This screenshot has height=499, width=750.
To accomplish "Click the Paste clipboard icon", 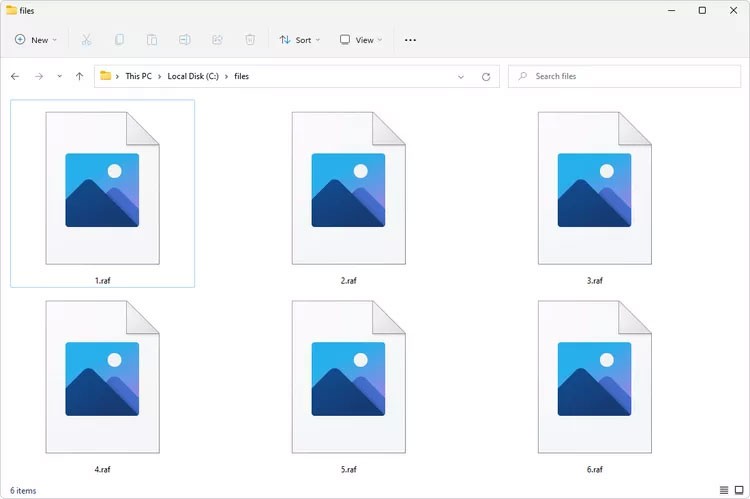I will [x=152, y=40].
